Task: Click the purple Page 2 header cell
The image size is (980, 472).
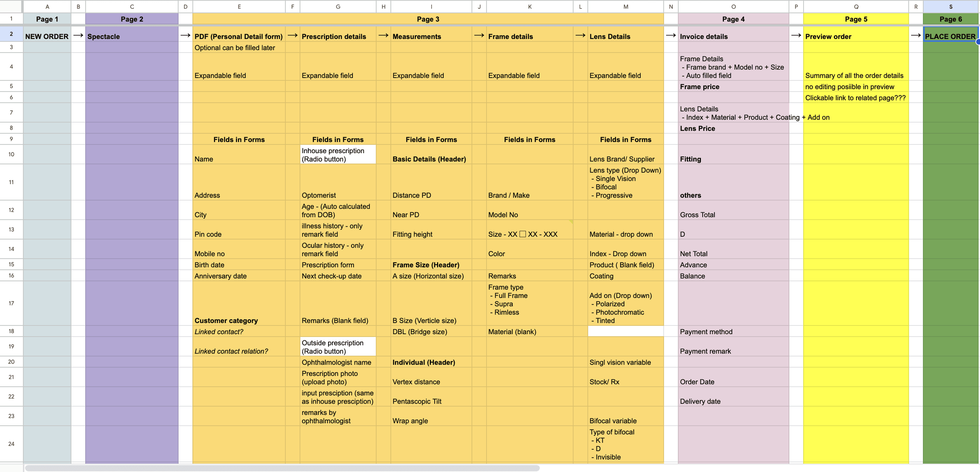Action: click(132, 19)
